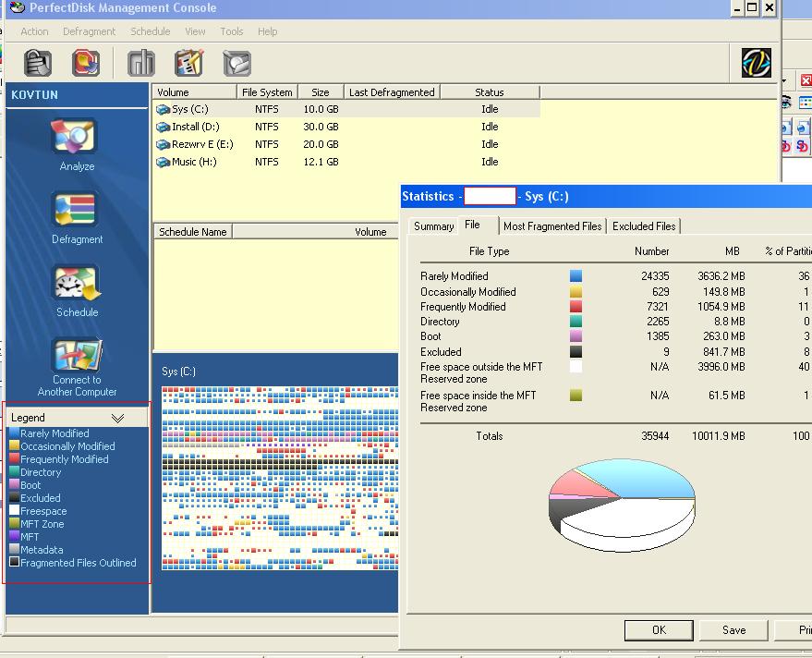Open Connect to Another Computer
The width and height of the screenshot is (812, 658).
point(77,367)
